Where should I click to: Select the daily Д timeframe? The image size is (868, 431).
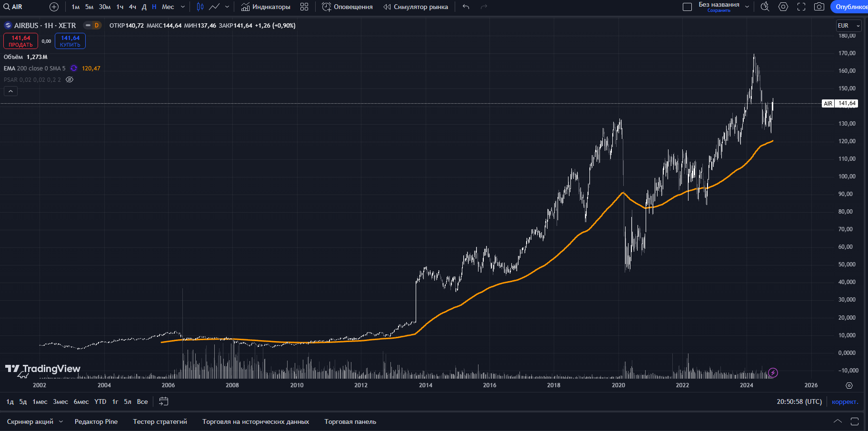[x=144, y=7]
